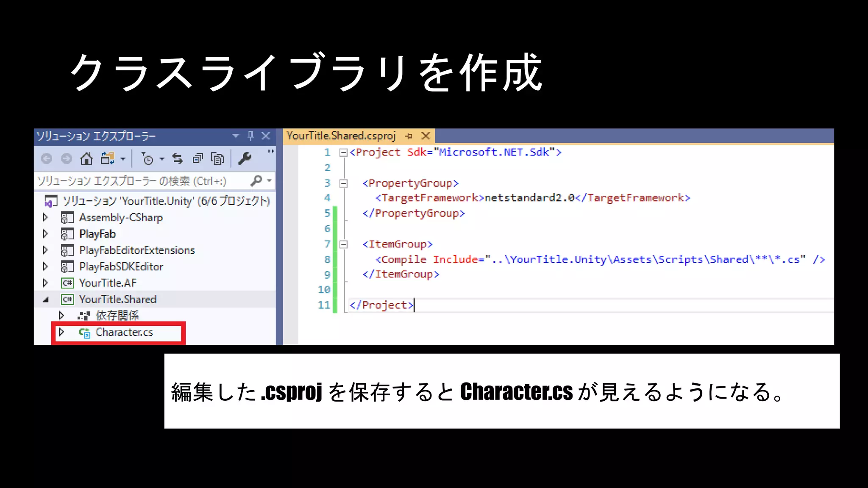Click the PlayFabEditorExtensions project icon
Image resolution: width=868 pixels, height=488 pixels.
(x=67, y=250)
